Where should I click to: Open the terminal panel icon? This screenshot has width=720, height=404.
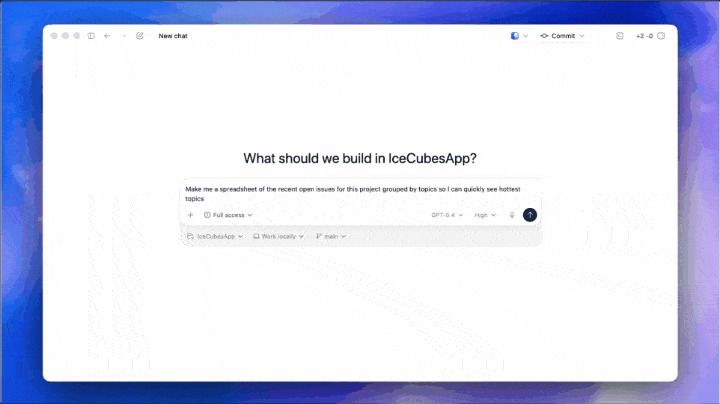620,36
